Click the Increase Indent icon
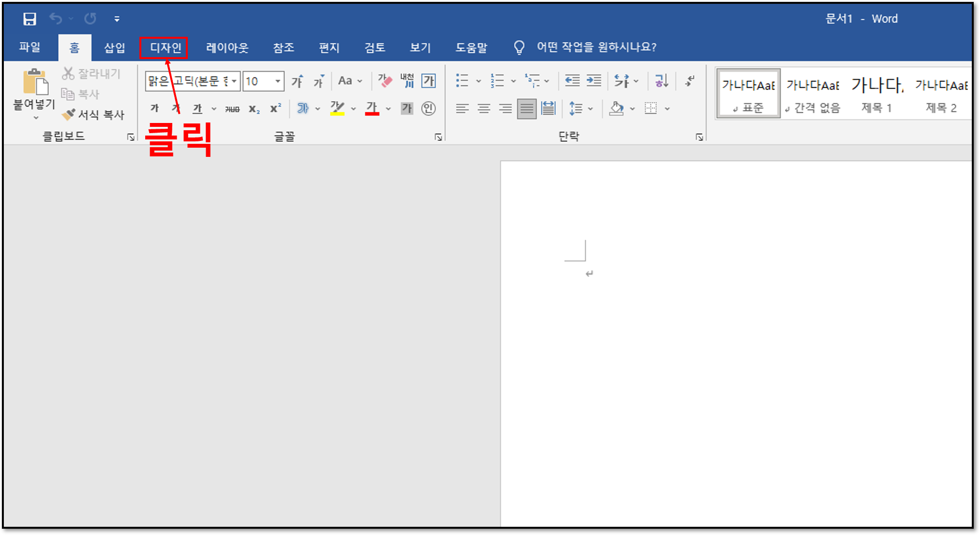This screenshot has height=535, width=980. click(594, 81)
